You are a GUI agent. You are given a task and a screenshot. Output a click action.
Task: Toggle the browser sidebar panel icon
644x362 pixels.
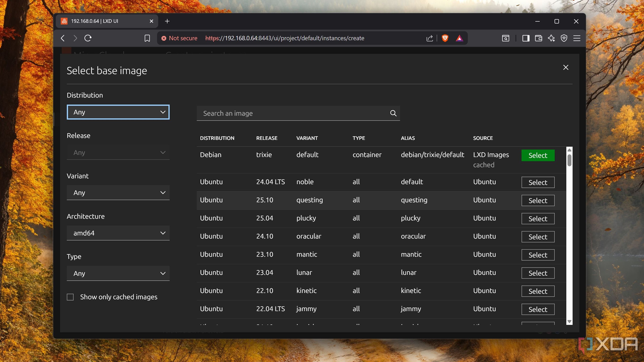coord(526,38)
